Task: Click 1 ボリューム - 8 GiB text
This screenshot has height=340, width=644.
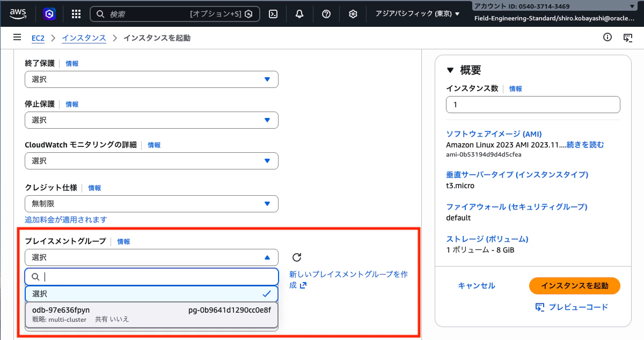Action: pyautogui.click(x=480, y=250)
